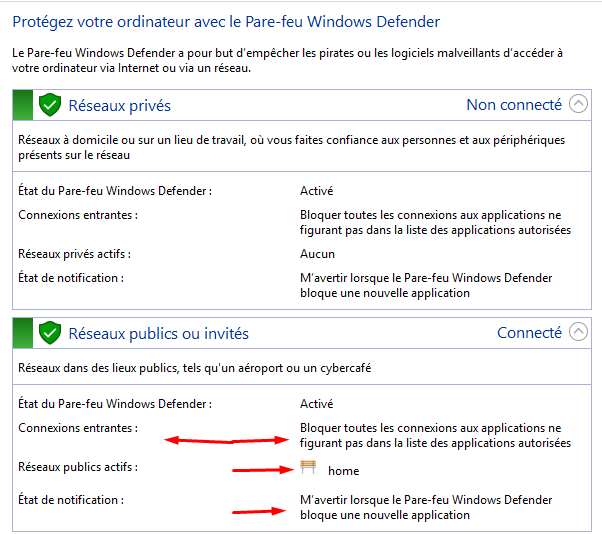Click the home network name
The width and height of the screenshot is (602, 534).
click(x=344, y=471)
